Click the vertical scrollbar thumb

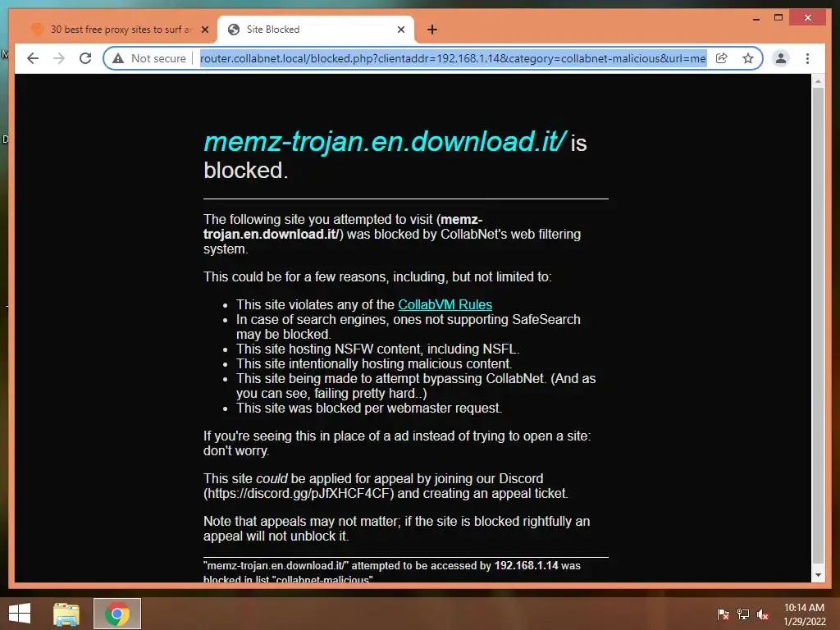818,326
